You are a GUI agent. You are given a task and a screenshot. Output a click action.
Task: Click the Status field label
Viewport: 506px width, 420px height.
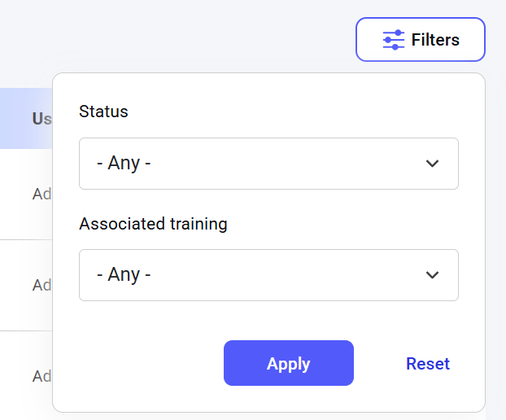click(x=103, y=112)
